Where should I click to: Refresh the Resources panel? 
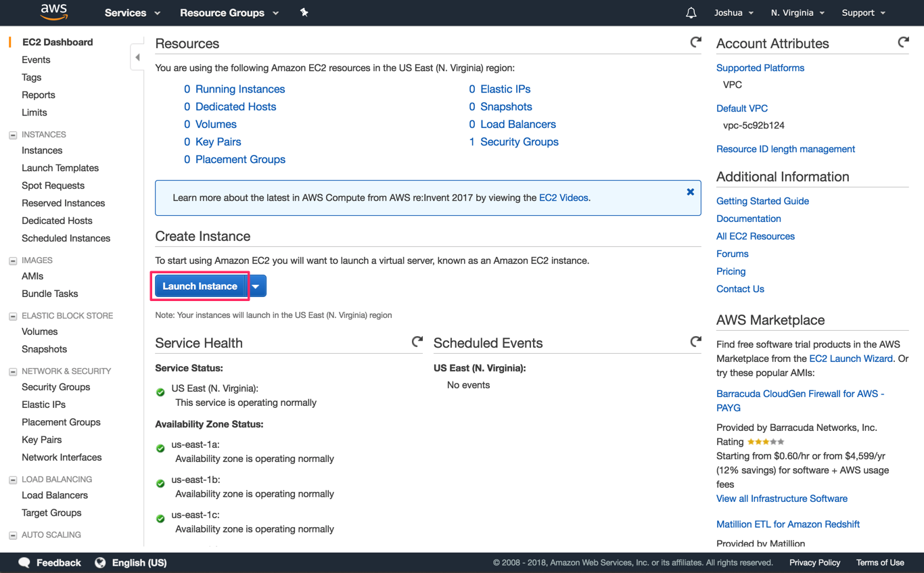tap(696, 42)
